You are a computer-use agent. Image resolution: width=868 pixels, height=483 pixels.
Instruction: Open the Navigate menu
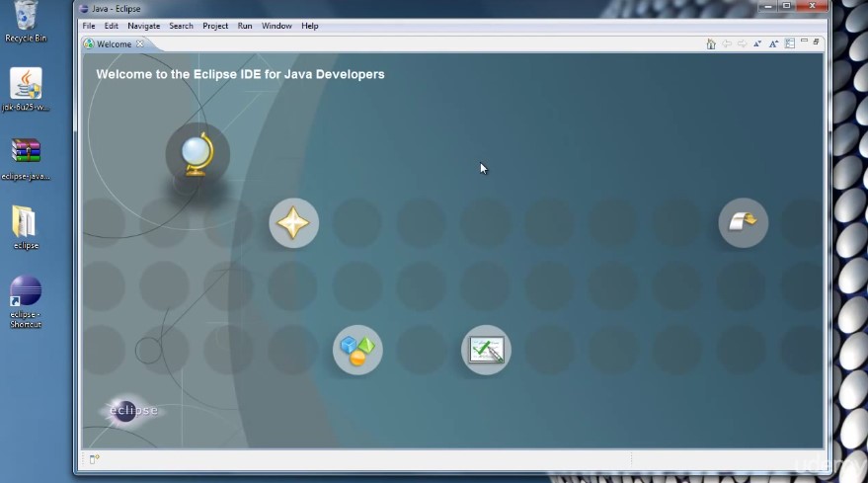(x=143, y=26)
